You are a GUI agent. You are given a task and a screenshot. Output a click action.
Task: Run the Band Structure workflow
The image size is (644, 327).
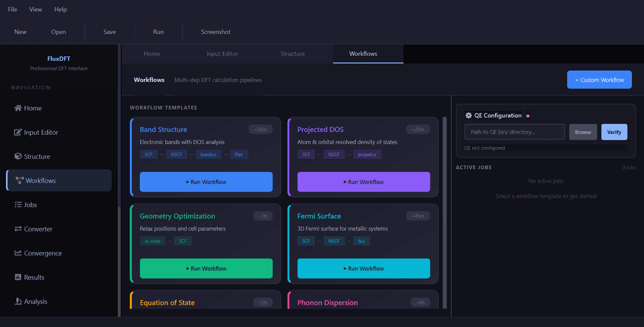click(206, 182)
